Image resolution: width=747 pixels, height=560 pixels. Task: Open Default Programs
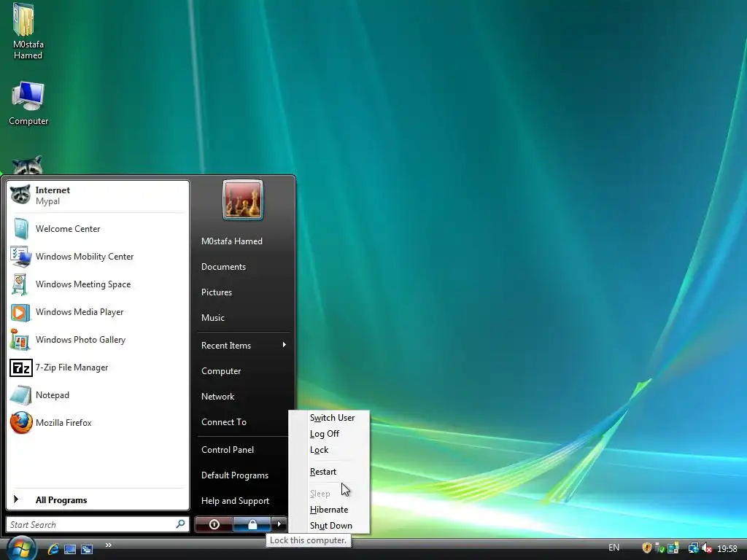pos(235,475)
